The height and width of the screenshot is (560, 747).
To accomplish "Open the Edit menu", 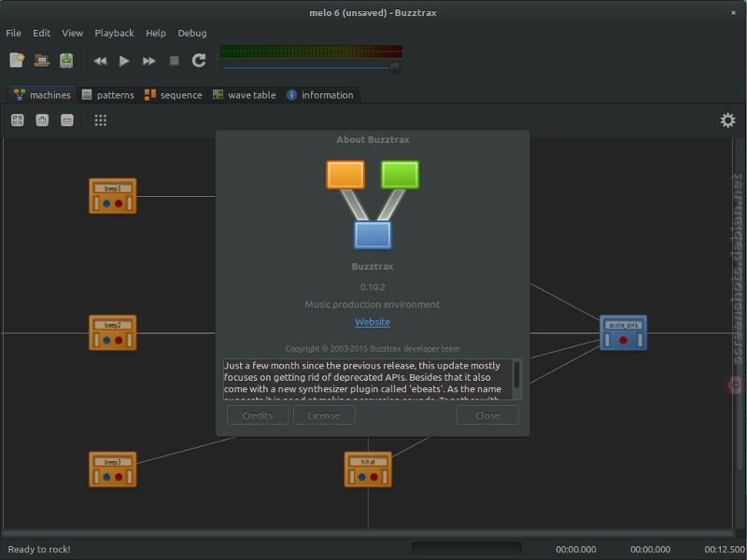I will tap(41, 33).
